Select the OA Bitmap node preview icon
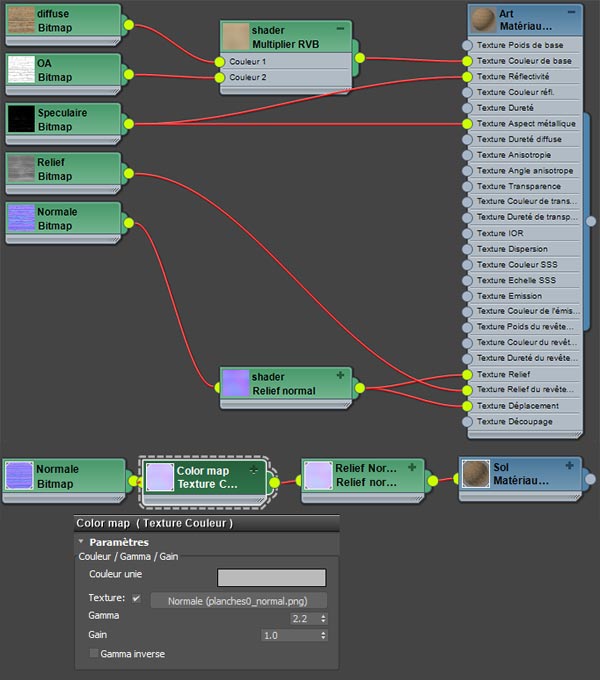 [20, 69]
